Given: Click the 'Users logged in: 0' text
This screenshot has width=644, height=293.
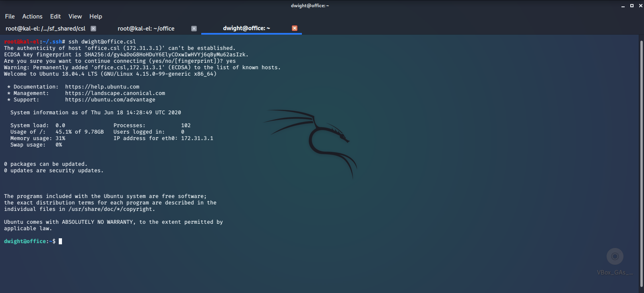Looking at the screenshot, I should pyautogui.click(x=149, y=132).
